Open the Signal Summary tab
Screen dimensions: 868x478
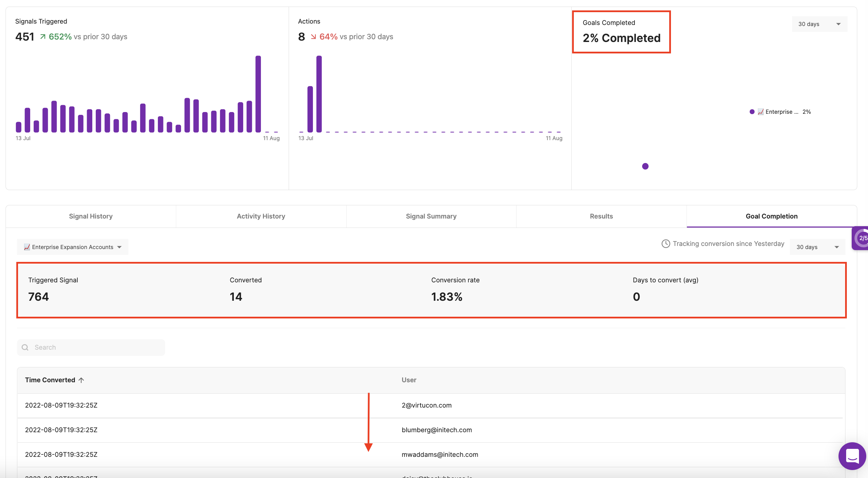pos(431,216)
